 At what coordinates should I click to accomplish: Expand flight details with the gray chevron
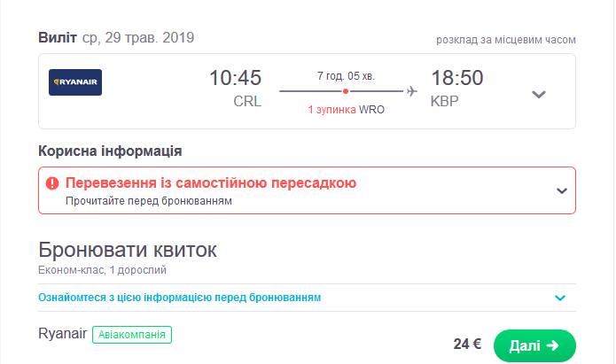pyautogui.click(x=538, y=94)
